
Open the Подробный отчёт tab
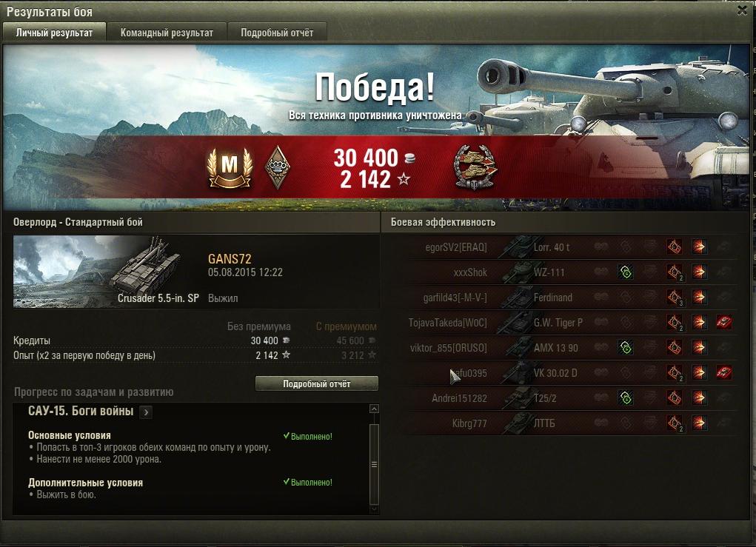click(x=277, y=33)
